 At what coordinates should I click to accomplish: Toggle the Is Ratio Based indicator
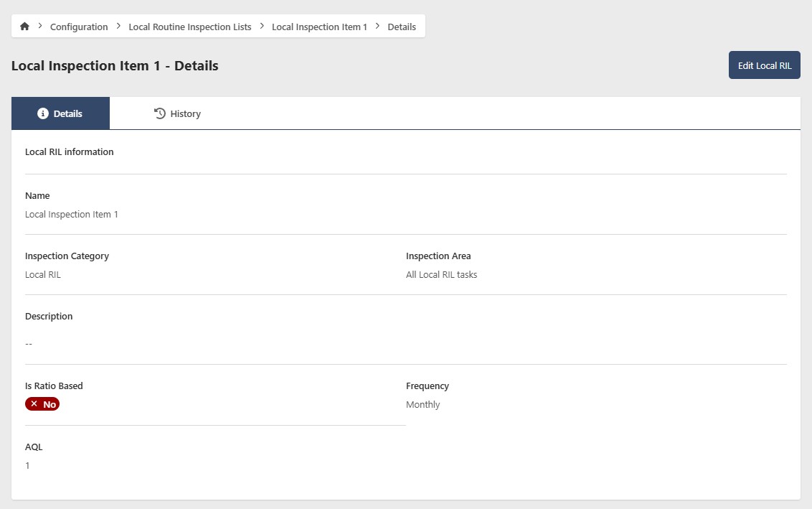coord(42,403)
